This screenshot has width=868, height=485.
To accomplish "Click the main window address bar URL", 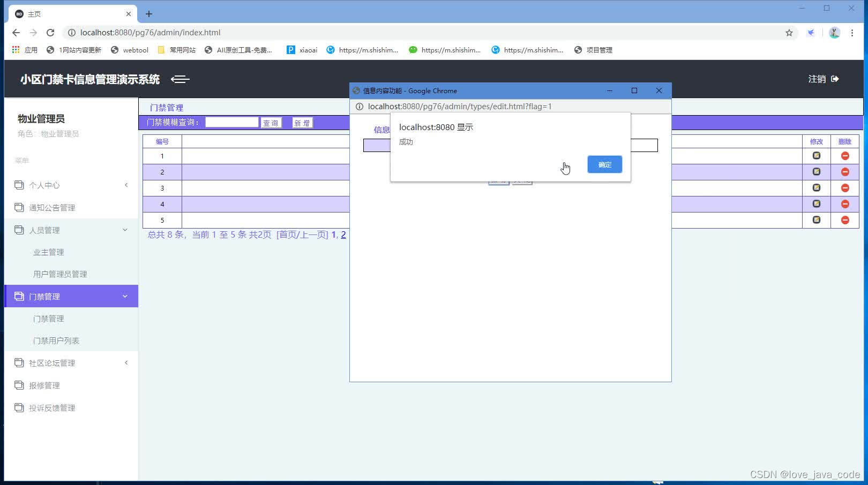I will [150, 33].
